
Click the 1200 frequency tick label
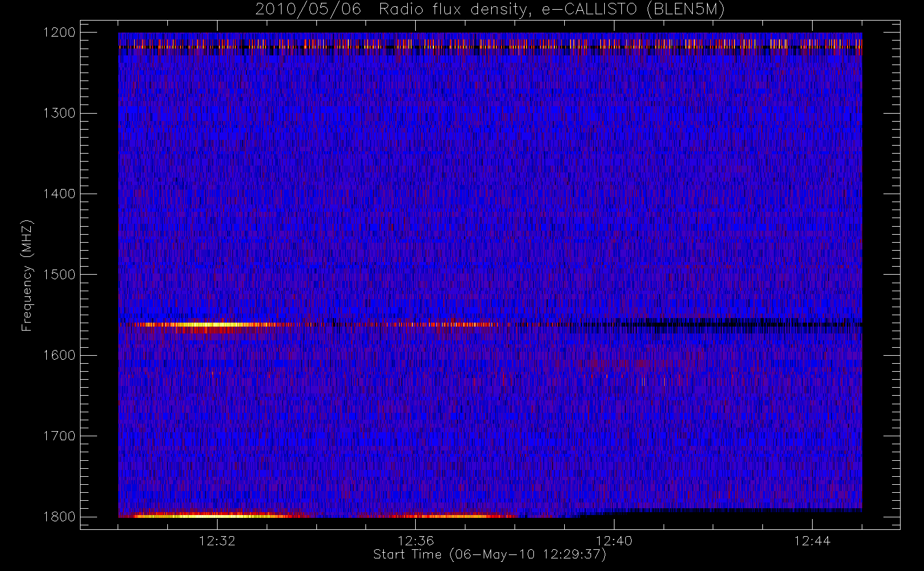coord(59,33)
